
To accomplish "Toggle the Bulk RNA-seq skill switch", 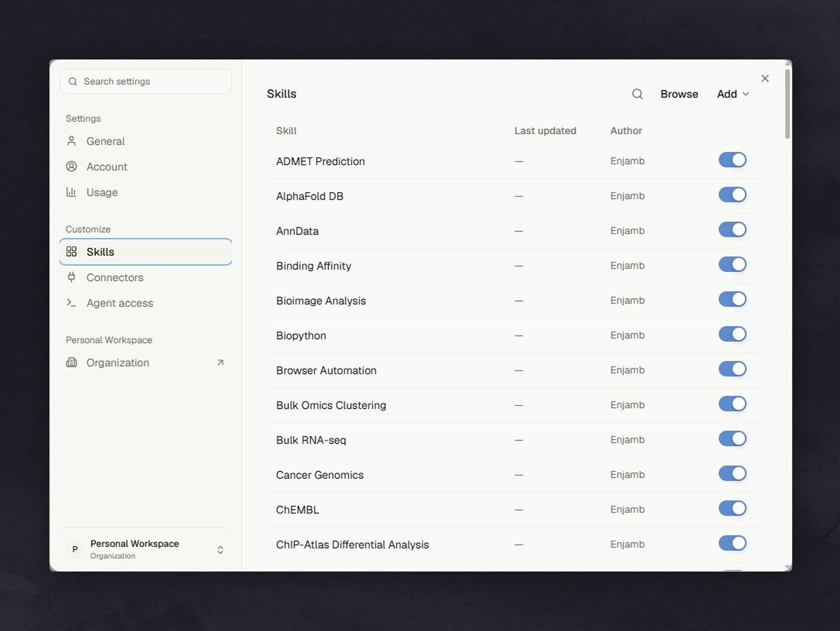I will tap(732, 439).
